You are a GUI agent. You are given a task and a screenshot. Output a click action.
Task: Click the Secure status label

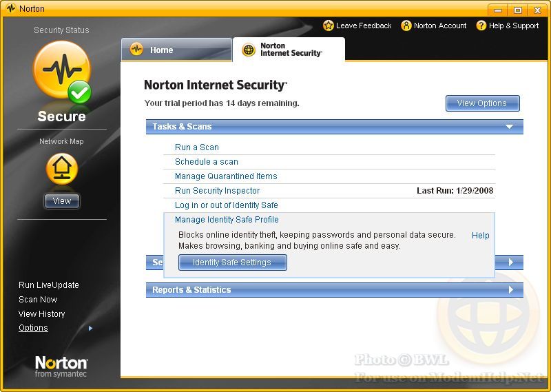[x=62, y=116]
